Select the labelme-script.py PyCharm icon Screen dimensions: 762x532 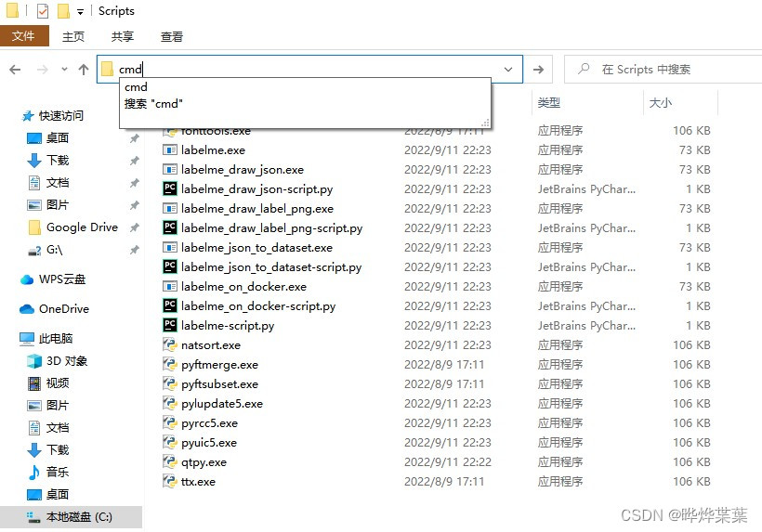pos(170,325)
